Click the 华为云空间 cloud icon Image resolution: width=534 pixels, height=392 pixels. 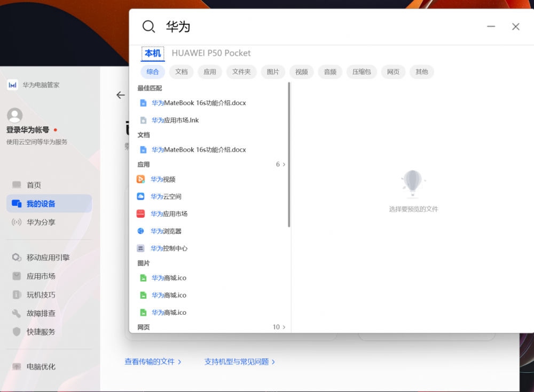point(140,196)
